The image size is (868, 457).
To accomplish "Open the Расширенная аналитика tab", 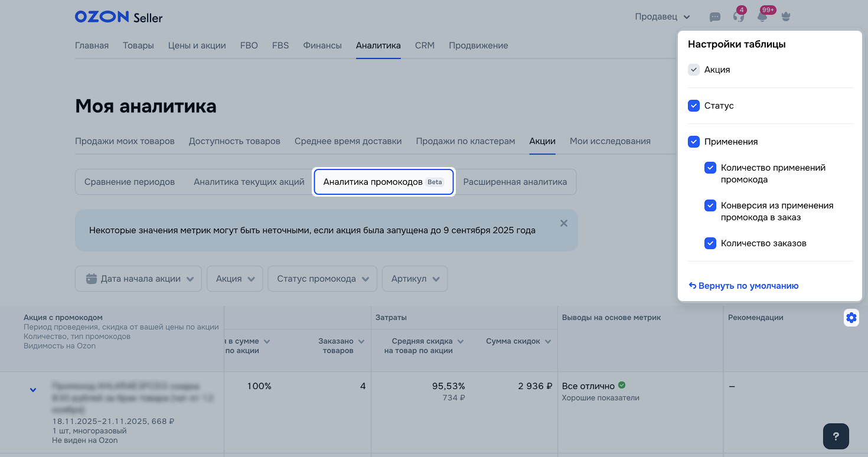I will (515, 182).
